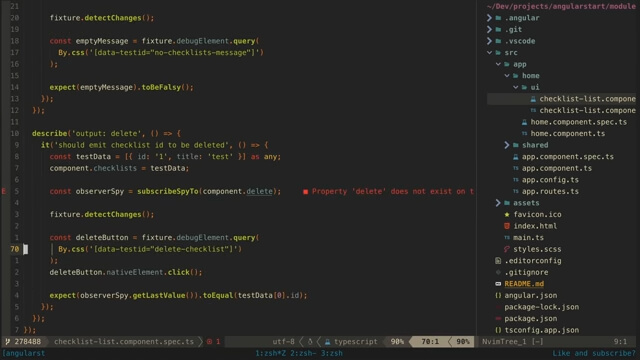This screenshot has width=640, height=360.
Task: Click the .editorconfig file icon
Action: [x=498, y=260]
